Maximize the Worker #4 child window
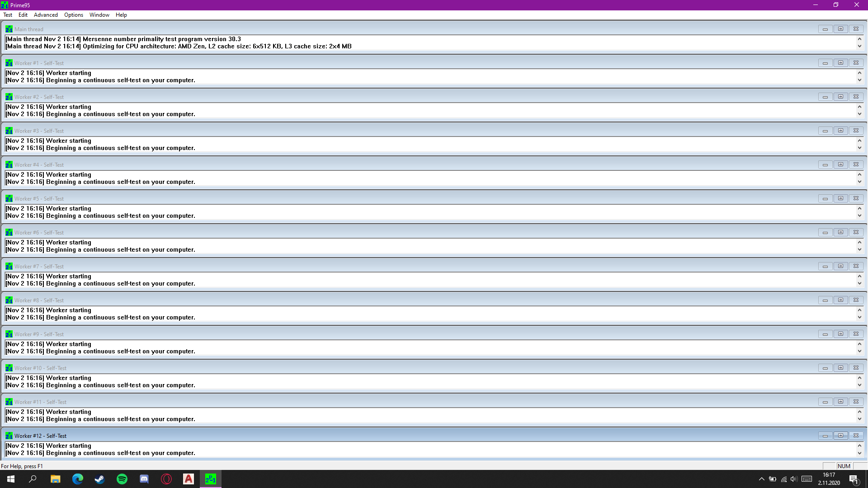The width and height of the screenshot is (868, 488). (x=840, y=164)
